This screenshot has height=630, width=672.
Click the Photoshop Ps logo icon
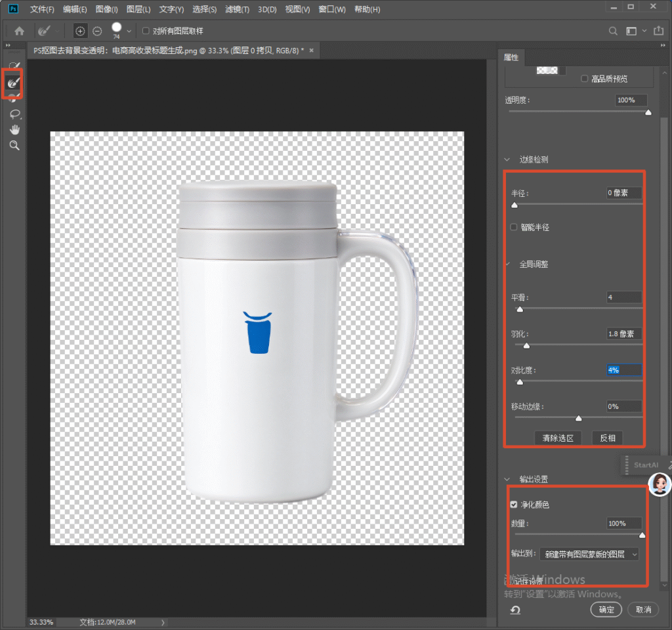point(13,9)
